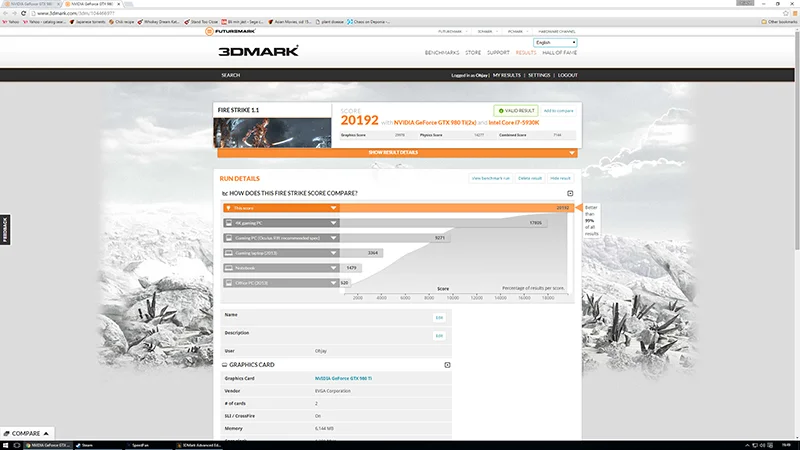This screenshot has height=450, width=800.
Task: Expand the Show Result Details bar
Action: [397, 153]
